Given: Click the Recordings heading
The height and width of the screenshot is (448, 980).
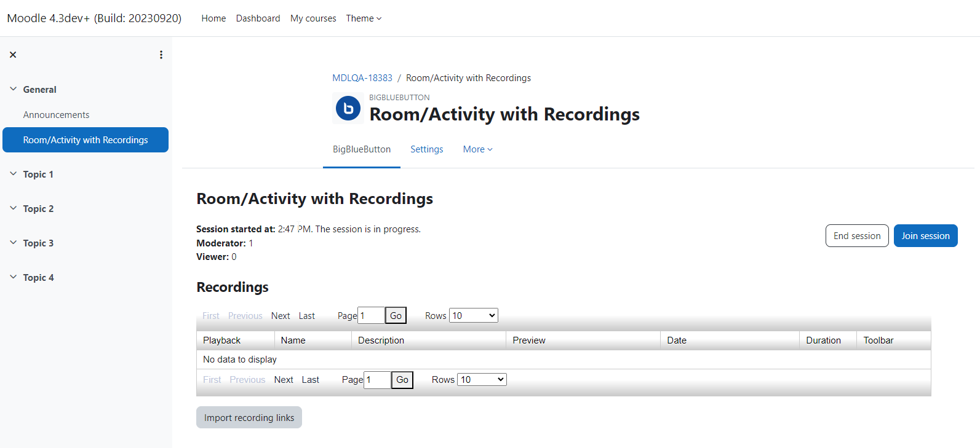Looking at the screenshot, I should coord(233,287).
